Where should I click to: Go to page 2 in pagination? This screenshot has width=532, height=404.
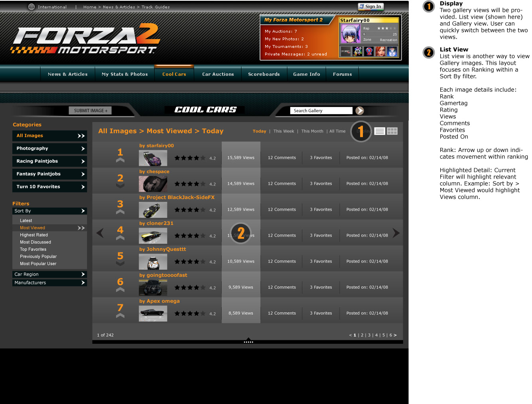click(x=362, y=335)
